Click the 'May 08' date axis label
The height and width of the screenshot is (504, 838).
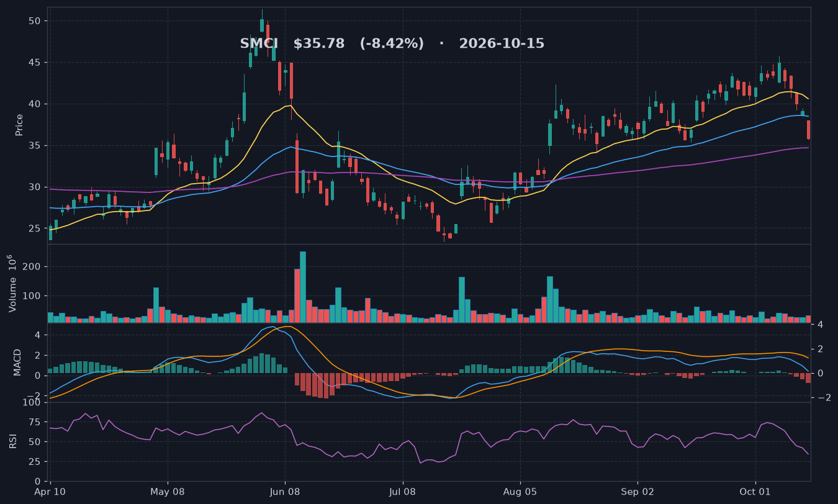[x=168, y=492]
